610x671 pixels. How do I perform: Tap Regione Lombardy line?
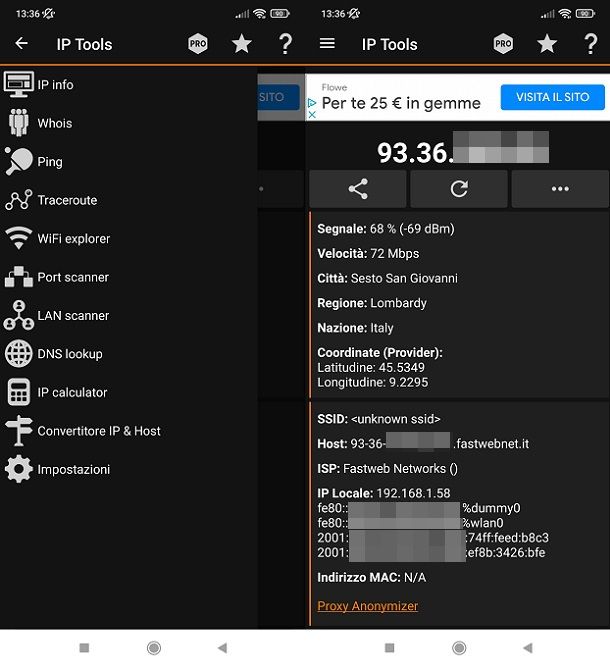click(372, 303)
